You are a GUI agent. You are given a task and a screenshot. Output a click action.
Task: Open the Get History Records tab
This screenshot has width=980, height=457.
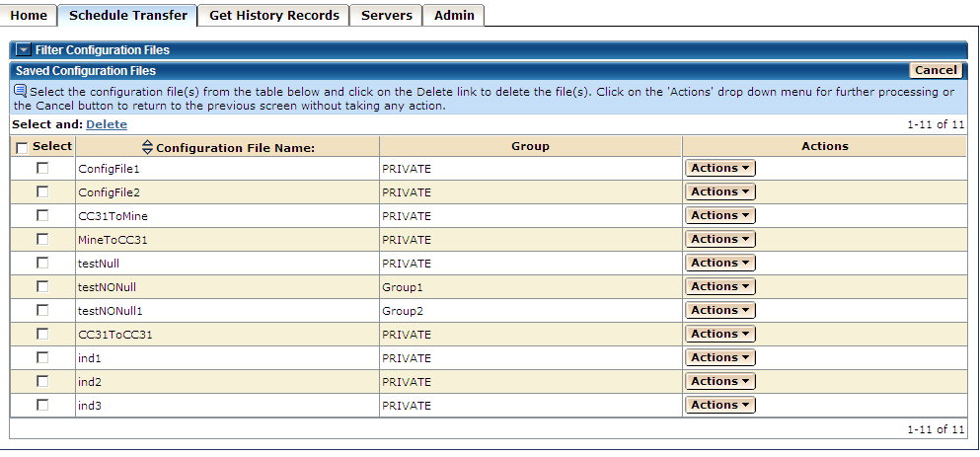click(x=273, y=16)
